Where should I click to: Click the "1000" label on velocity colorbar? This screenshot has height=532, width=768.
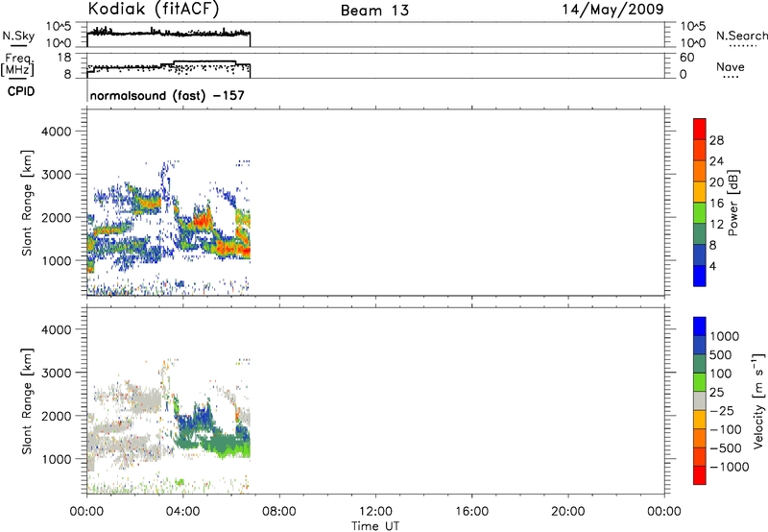pyautogui.click(x=724, y=336)
